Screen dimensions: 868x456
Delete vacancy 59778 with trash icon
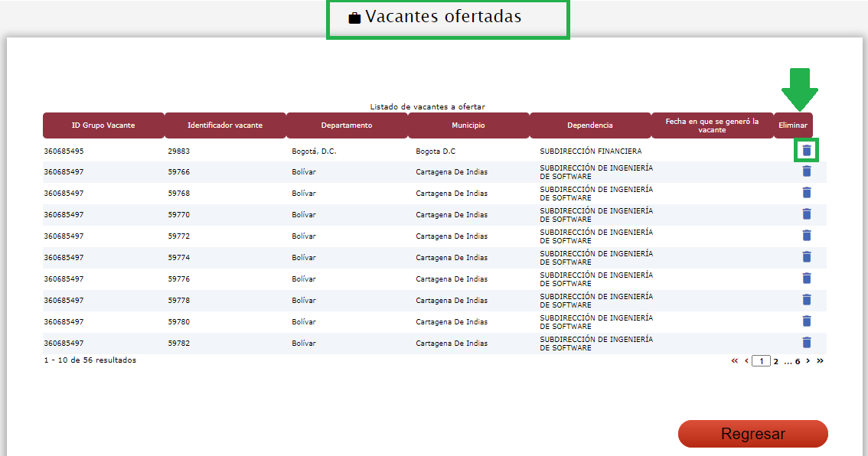806,300
